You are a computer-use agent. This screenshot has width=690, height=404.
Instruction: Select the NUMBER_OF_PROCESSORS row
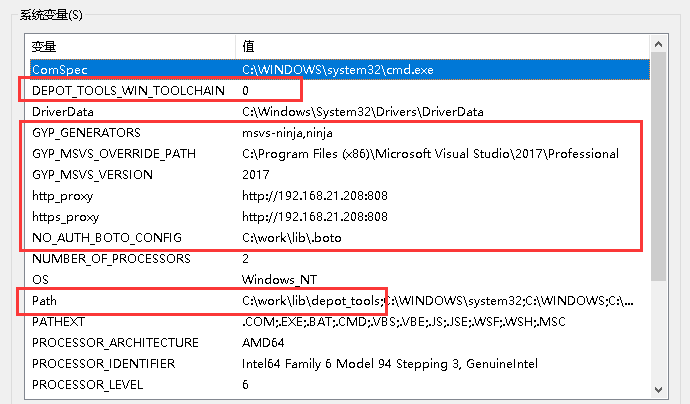coord(340,258)
